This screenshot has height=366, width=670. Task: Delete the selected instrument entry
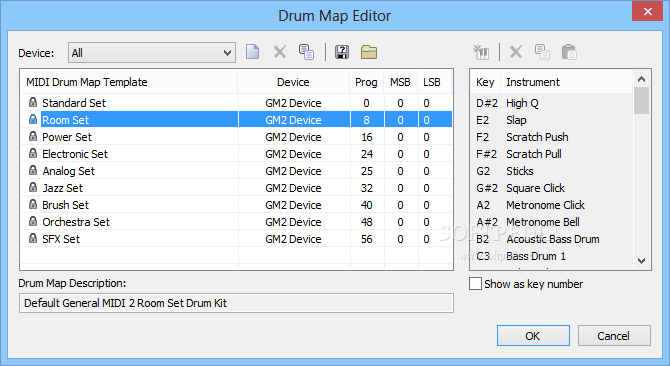pos(516,52)
